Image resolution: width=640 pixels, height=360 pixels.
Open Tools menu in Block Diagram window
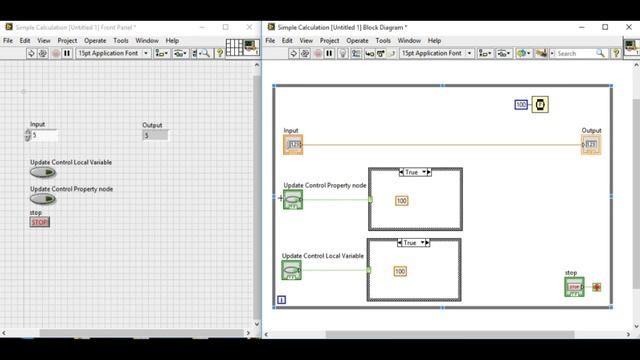383,40
